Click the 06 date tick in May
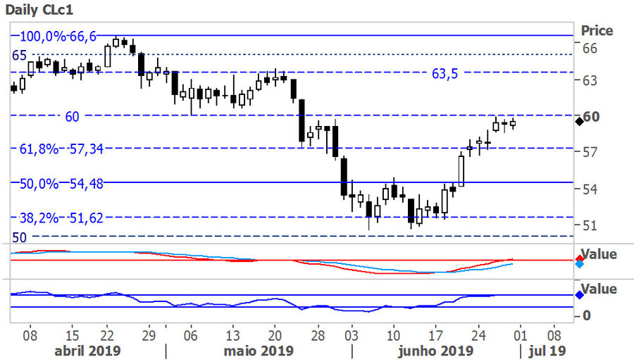This screenshot has height=364, width=634. pos(190,336)
